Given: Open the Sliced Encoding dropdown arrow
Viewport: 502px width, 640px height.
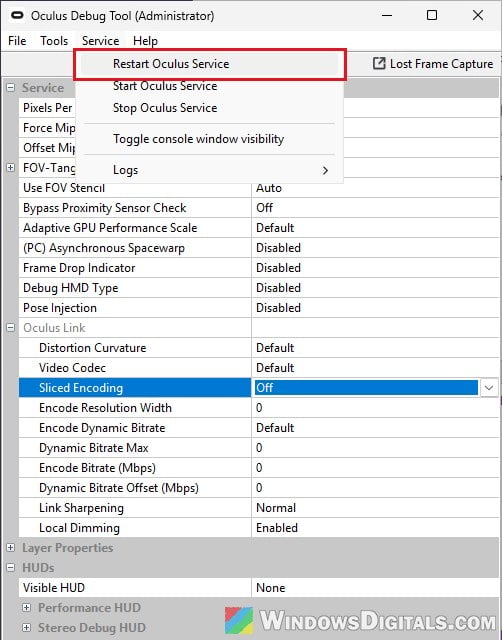Looking at the screenshot, I should [489, 388].
